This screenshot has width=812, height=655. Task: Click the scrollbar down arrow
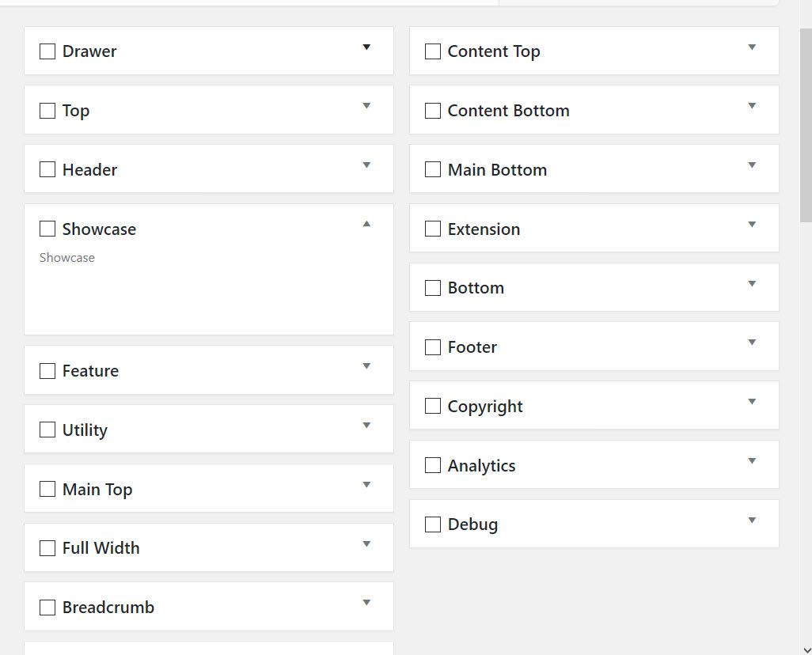[806, 649]
